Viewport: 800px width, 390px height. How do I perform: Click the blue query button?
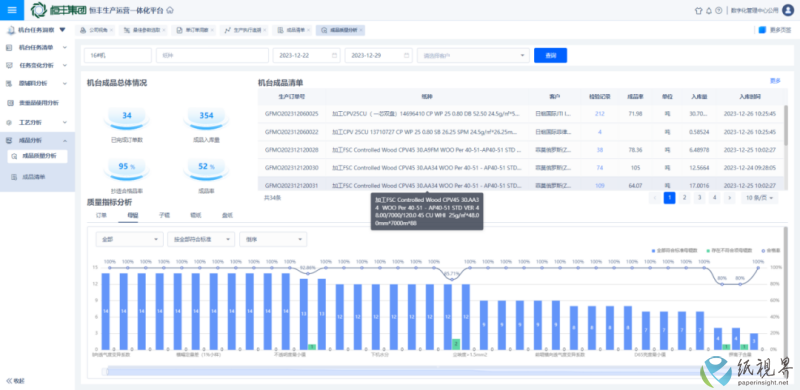(x=551, y=55)
